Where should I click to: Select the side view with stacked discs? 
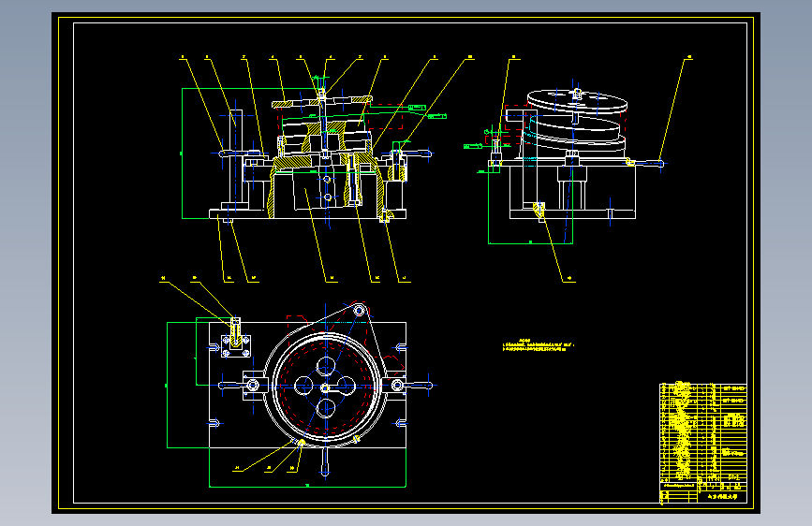[x=566, y=162]
